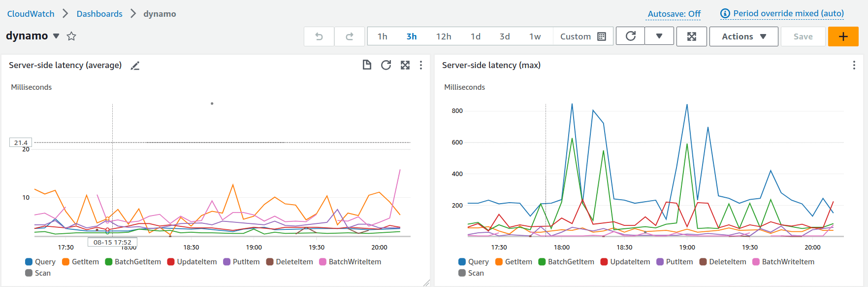Select the 12h time range
The height and width of the screenshot is (287, 868).
coord(444,36)
